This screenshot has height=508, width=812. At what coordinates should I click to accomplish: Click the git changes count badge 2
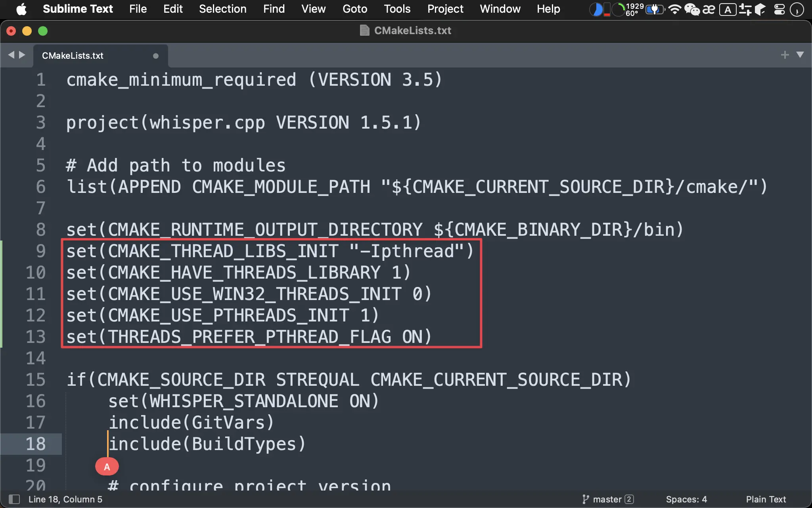pyautogui.click(x=629, y=499)
